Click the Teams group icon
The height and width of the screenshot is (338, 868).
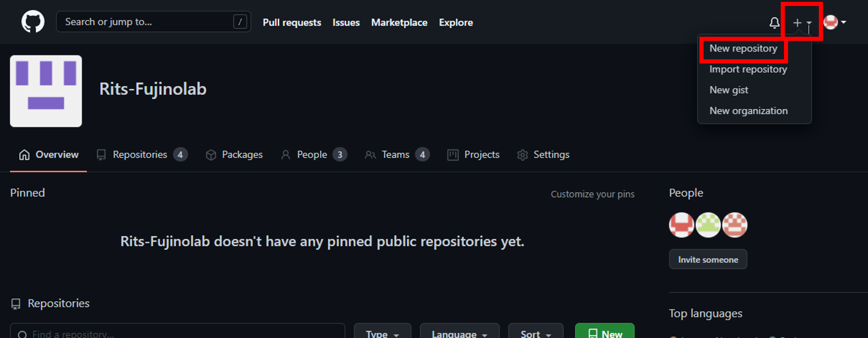[x=370, y=155]
